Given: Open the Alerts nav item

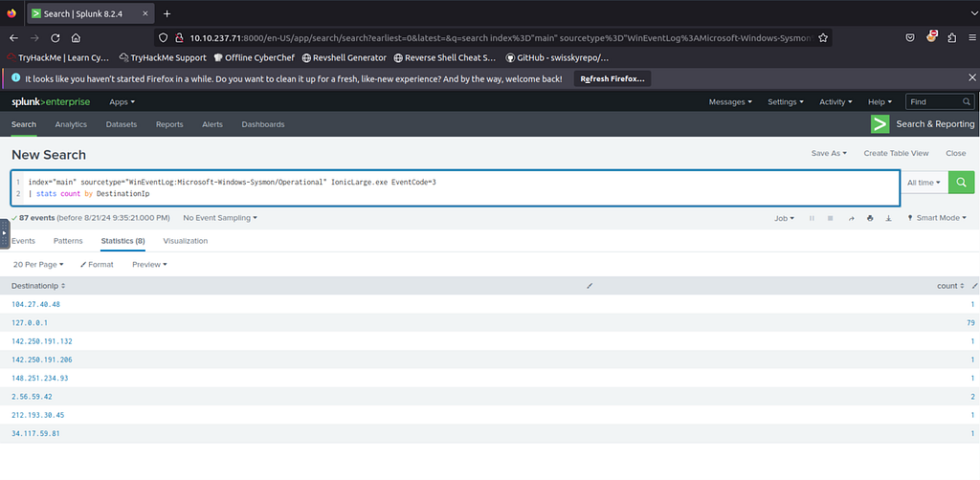Looking at the screenshot, I should coord(212,124).
